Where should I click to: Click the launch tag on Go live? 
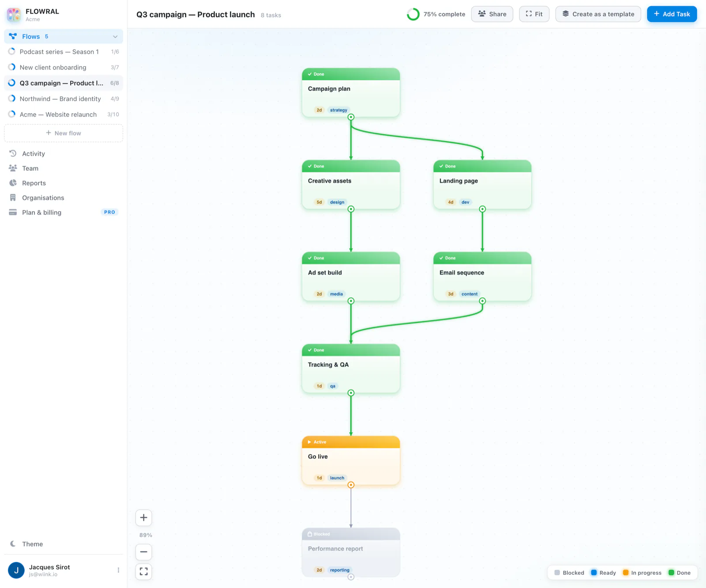coord(337,478)
